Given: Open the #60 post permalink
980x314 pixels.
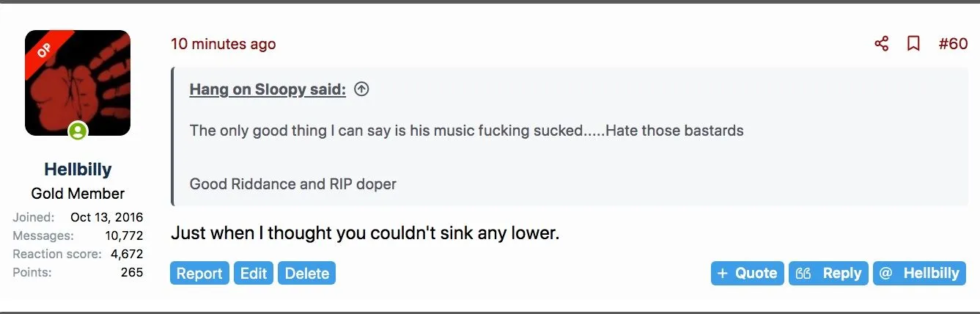Looking at the screenshot, I should 953,44.
